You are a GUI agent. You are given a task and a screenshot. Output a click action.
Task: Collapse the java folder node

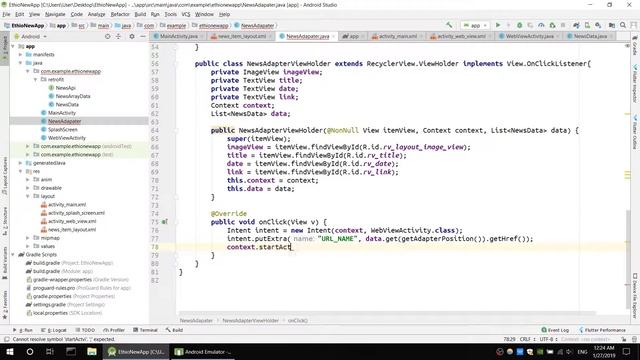[21, 63]
